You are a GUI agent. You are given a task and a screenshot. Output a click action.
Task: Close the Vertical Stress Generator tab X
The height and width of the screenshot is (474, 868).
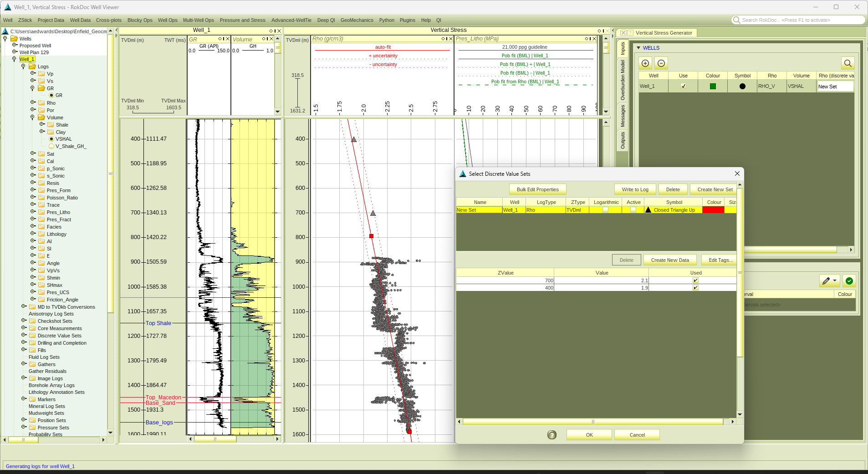(623, 33)
